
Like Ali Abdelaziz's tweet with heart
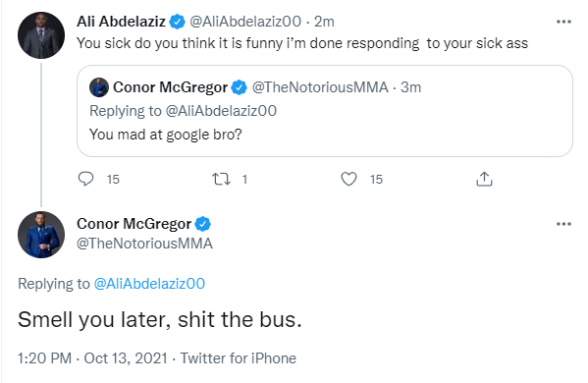tap(348, 179)
